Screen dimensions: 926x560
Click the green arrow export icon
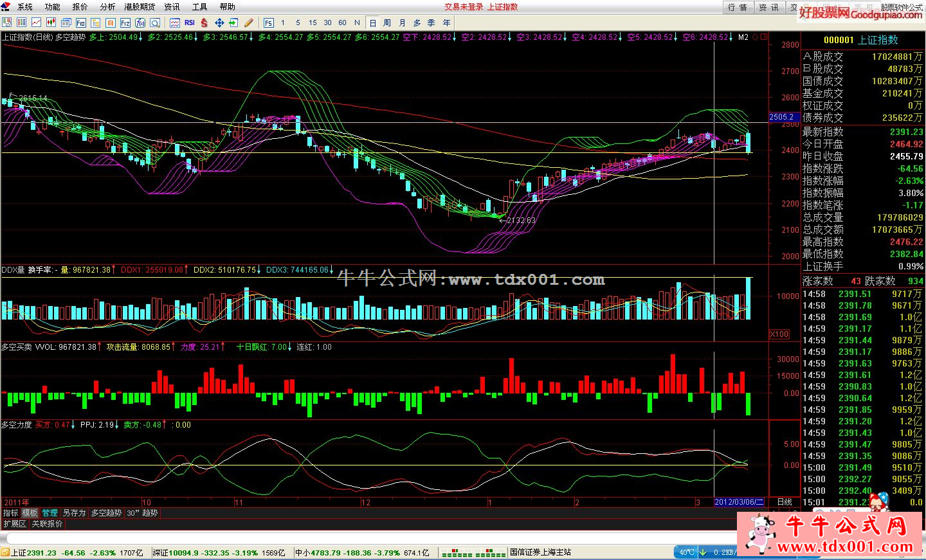pyautogui.click(x=234, y=23)
